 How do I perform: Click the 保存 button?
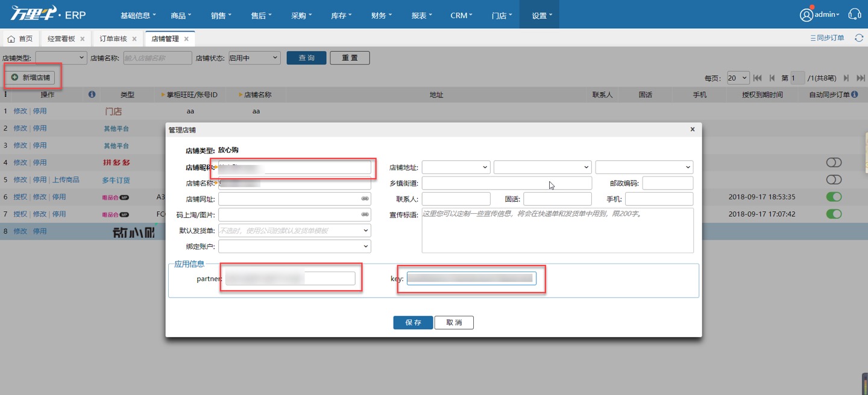tap(413, 323)
